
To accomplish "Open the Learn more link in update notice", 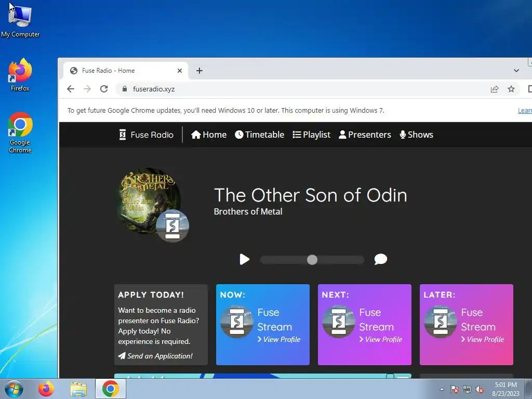I will click(x=525, y=111).
